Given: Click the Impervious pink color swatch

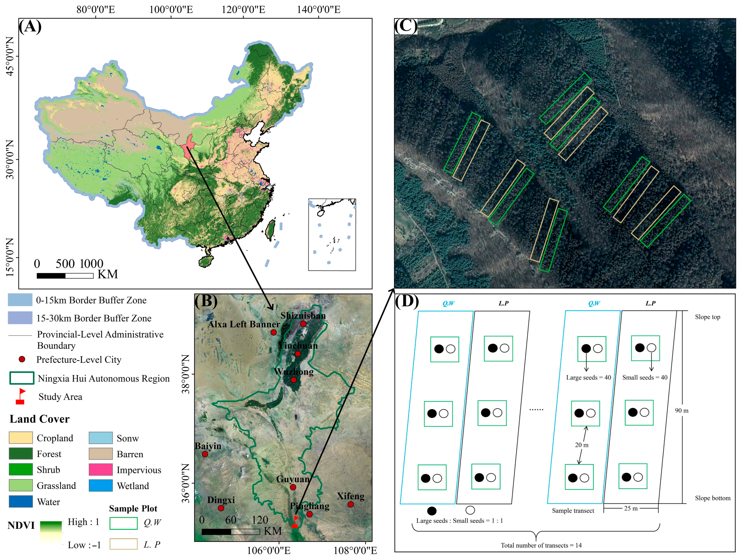Looking at the screenshot, I should coord(101,470).
